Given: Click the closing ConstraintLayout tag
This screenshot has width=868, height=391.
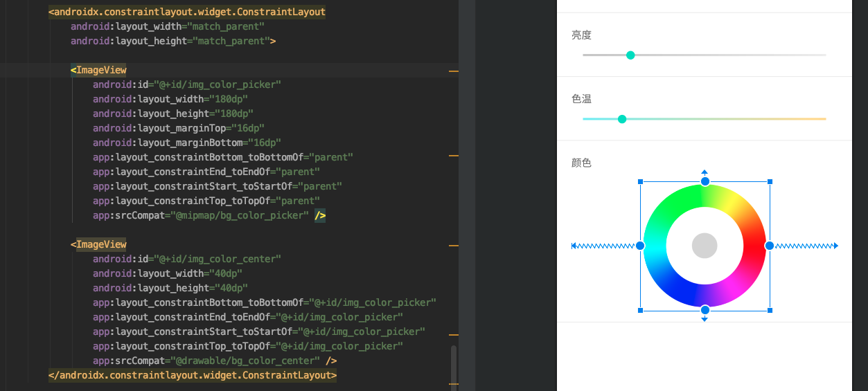Looking at the screenshot, I should pos(193,375).
